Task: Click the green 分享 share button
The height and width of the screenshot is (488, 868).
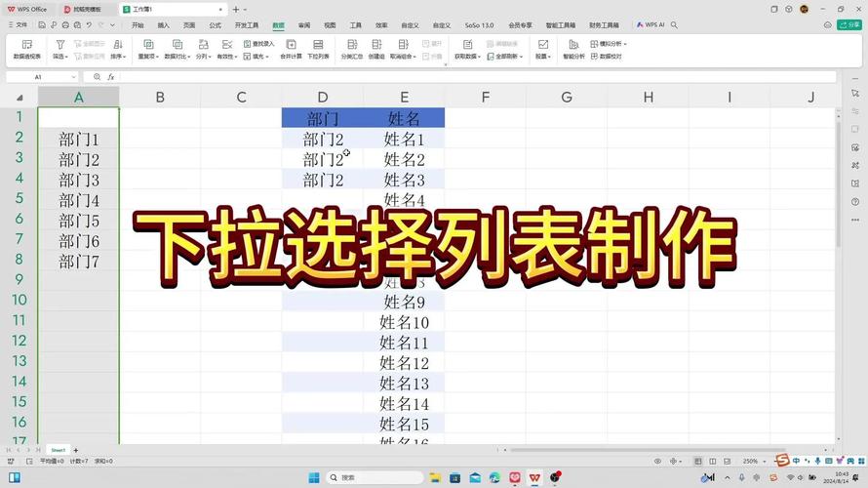Action: click(849, 25)
